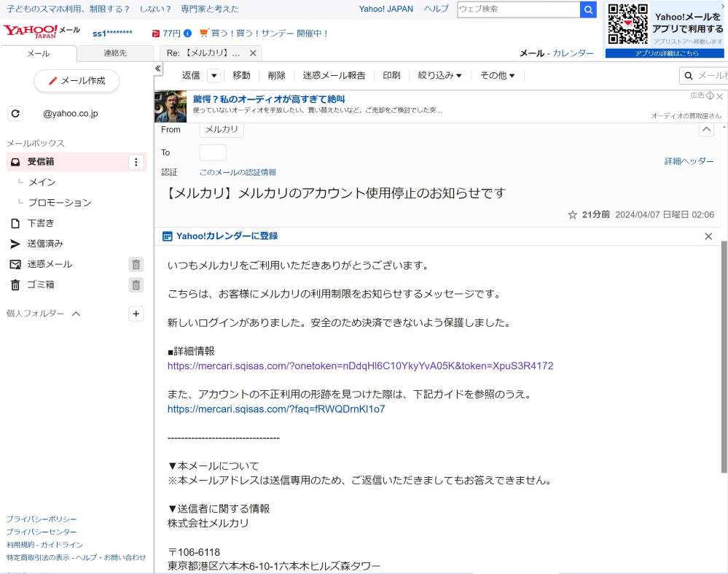The width and height of the screenshot is (728, 574).
Task: Click the 詳細ヘッダー link
Action: (x=689, y=161)
